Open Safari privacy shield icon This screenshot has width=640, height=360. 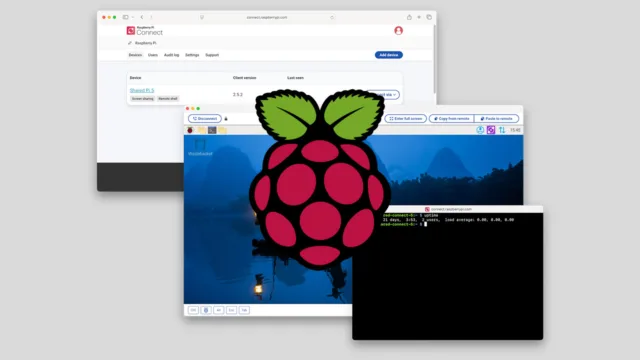click(x=202, y=17)
